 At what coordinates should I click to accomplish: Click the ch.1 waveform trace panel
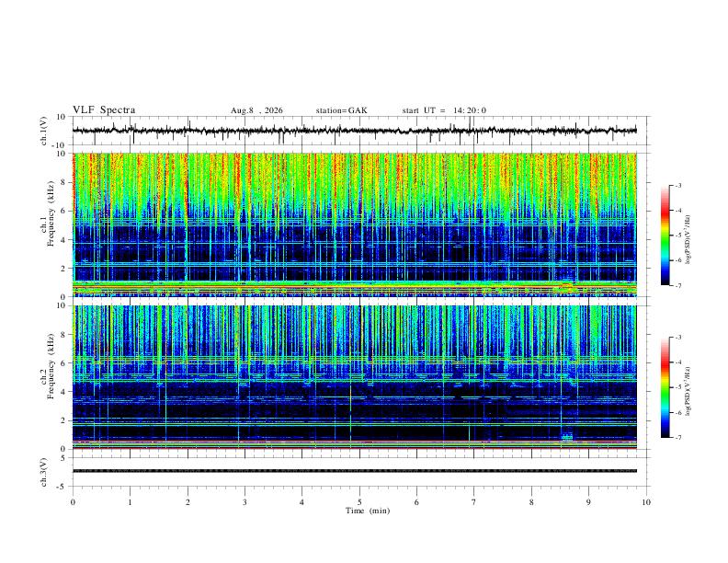[x=360, y=131]
